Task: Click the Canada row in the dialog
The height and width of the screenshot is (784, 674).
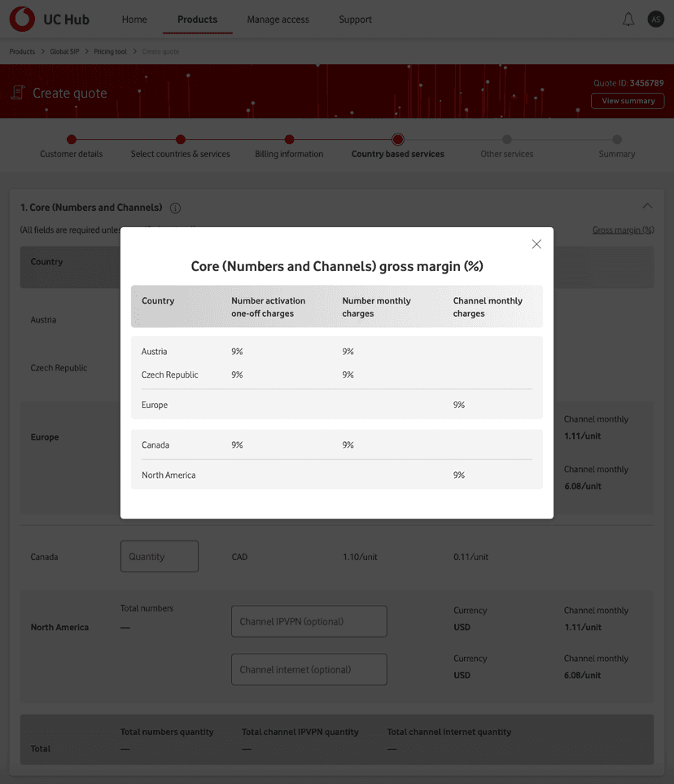Action: click(336, 445)
